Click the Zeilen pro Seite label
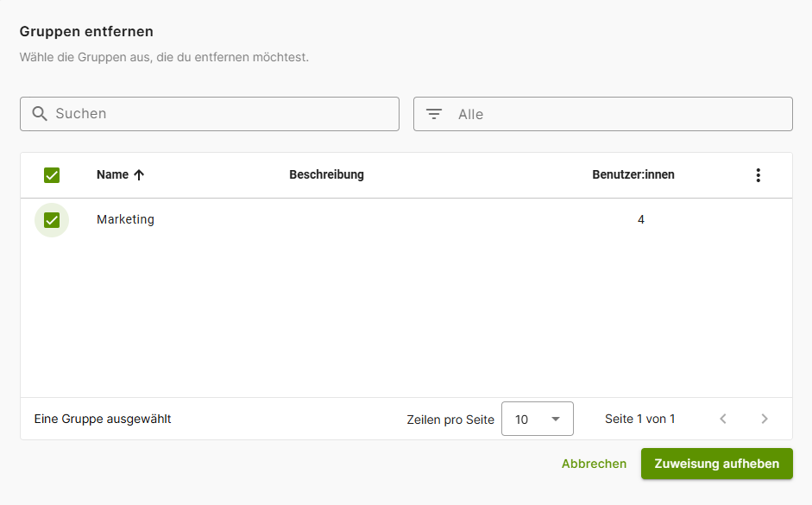 450,420
